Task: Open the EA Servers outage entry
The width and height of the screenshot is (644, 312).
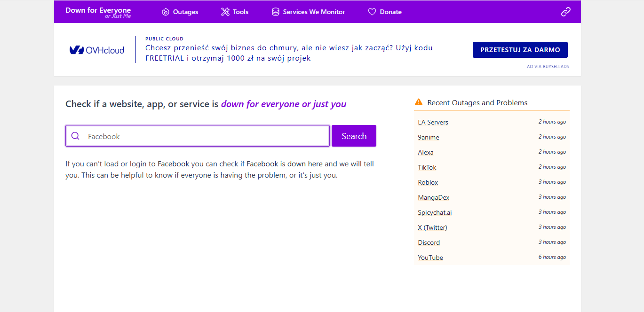Action: (433, 122)
